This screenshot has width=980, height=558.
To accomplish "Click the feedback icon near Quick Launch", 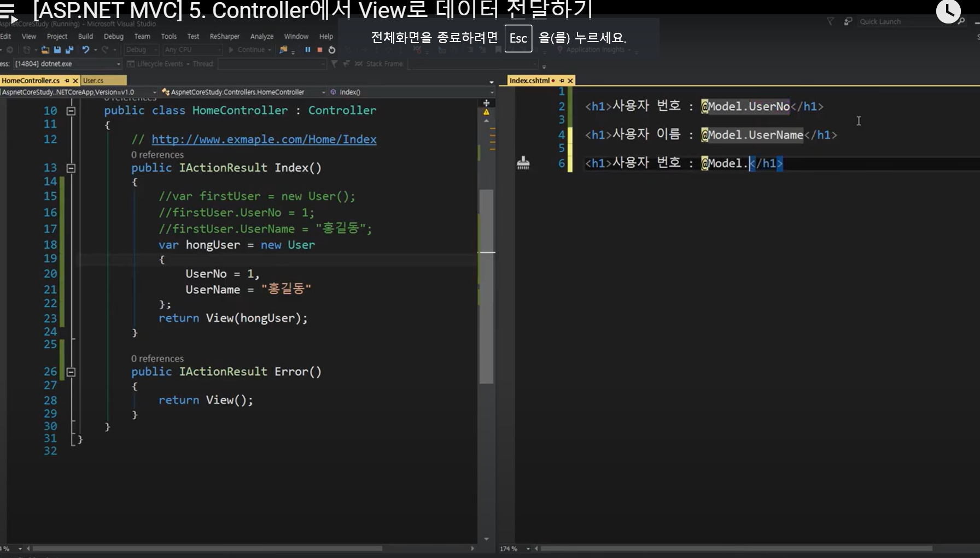I will click(x=848, y=21).
